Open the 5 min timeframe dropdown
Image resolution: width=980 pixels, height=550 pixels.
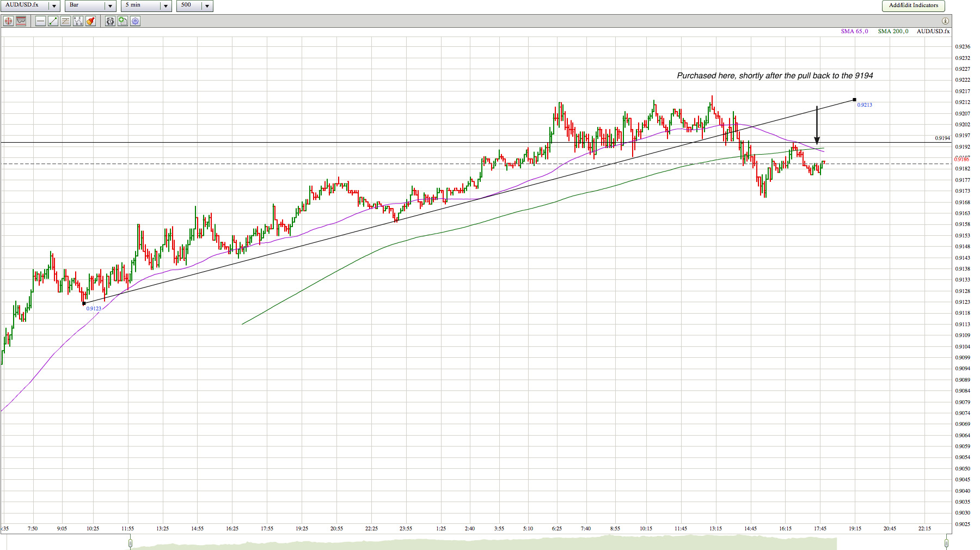coord(166,6)
